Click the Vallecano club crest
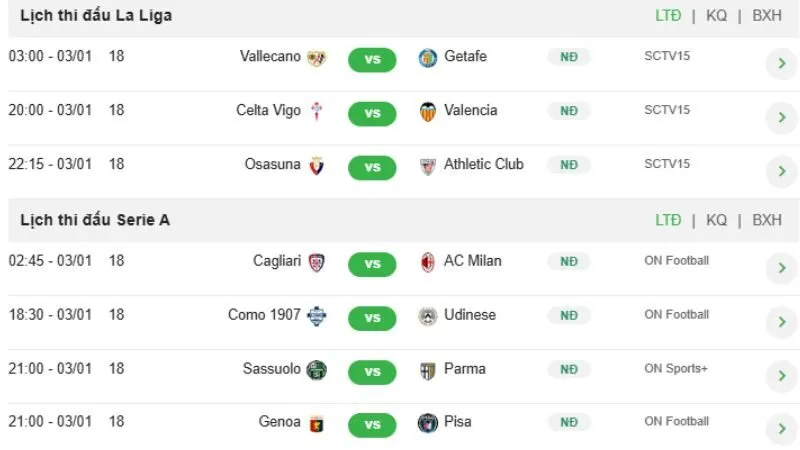 pyautogui.click(x=317, y=58)
